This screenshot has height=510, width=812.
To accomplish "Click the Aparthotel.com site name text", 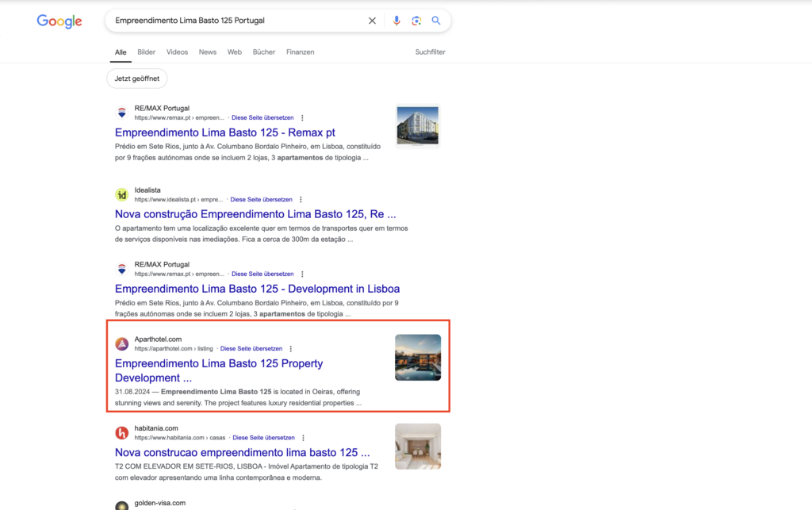I will [x=158, y=339].
